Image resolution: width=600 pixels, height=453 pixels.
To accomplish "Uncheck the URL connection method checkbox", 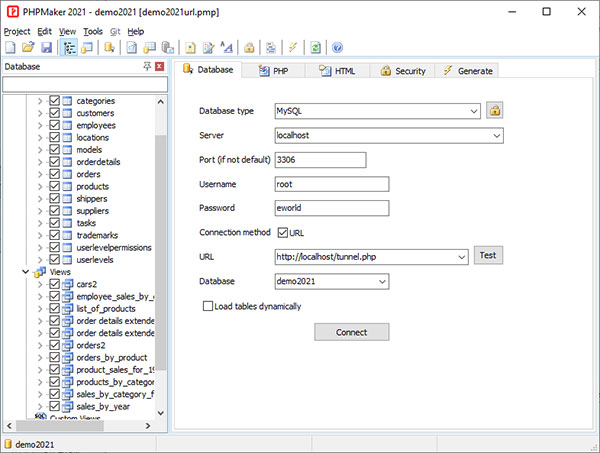I will pyautogui.click(x=282, y=233).
